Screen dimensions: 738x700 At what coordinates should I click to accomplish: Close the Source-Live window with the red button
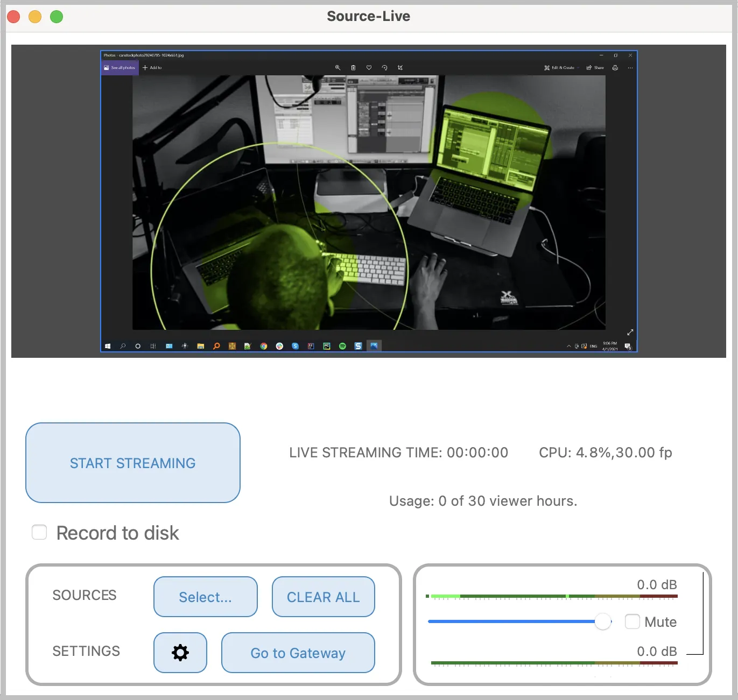13,17
